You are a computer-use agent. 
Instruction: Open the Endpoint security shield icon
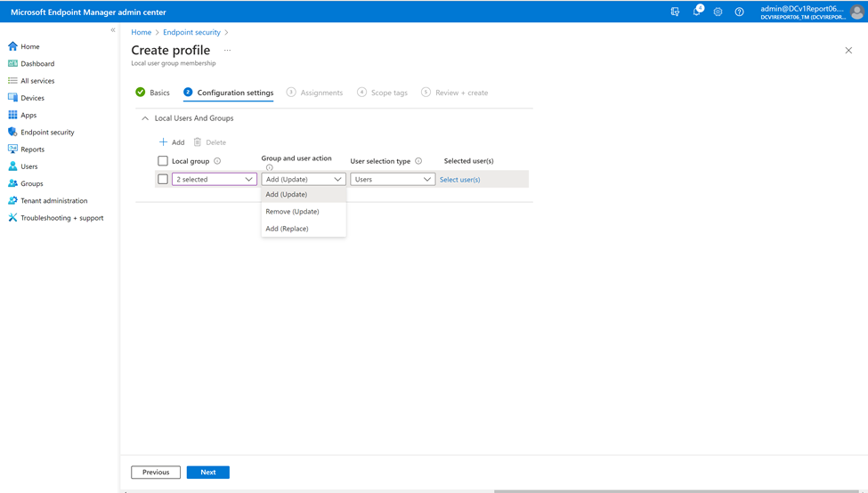coord(12,133)
